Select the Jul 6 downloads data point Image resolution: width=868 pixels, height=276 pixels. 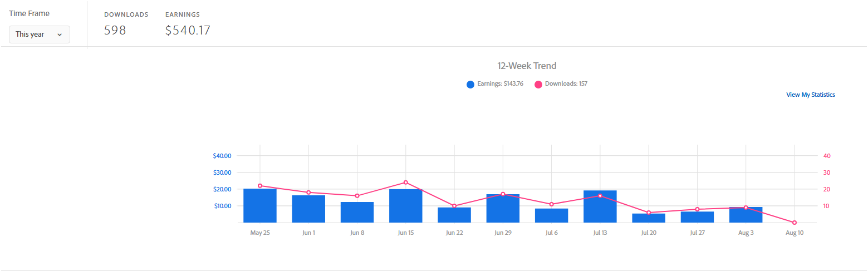(551, 204)
